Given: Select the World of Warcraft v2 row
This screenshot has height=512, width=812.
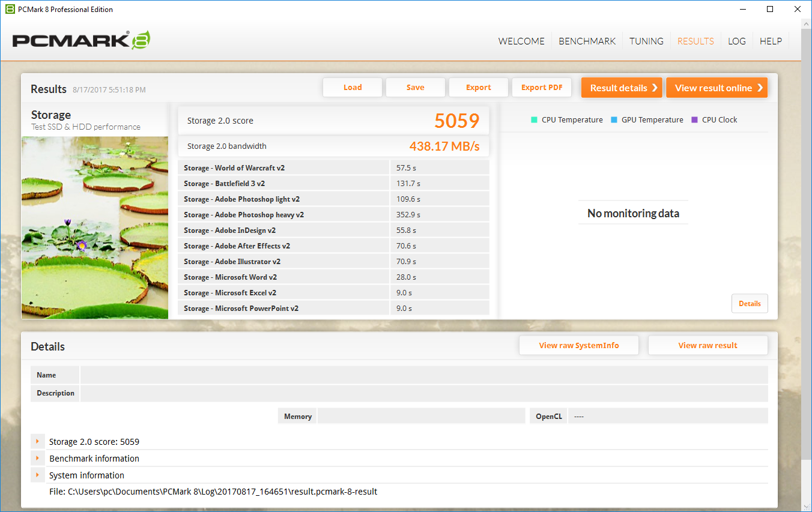Looking at the screenshot, I should (333, 167).
